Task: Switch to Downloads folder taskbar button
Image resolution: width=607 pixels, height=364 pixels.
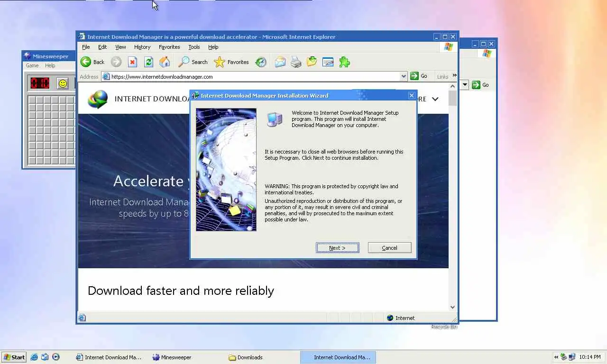Action: pyautogui.click(x=262, y=357)
